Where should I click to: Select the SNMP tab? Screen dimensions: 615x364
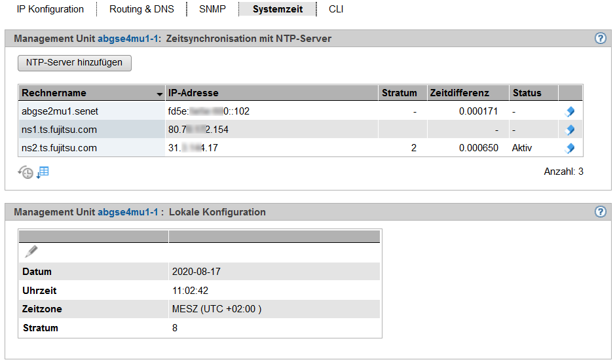212,9
